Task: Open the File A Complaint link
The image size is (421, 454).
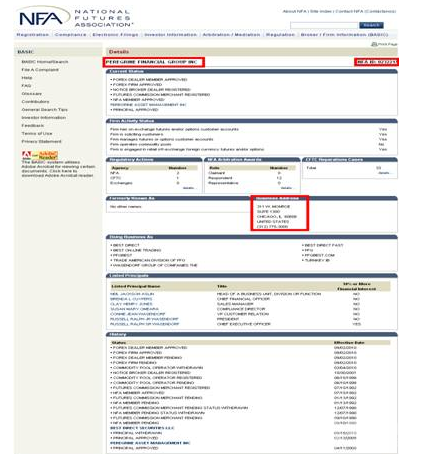Action: (40, 70)
